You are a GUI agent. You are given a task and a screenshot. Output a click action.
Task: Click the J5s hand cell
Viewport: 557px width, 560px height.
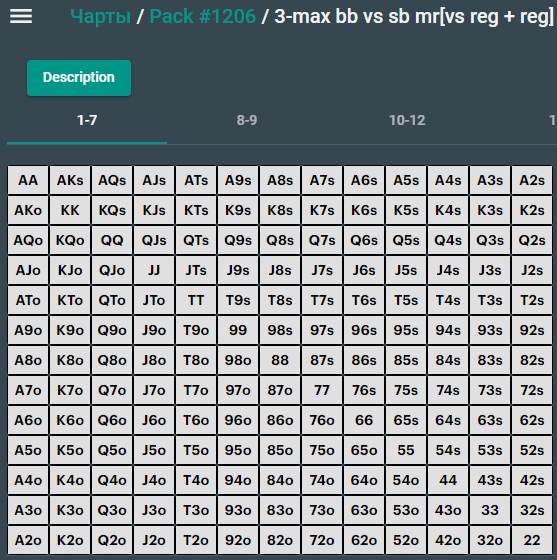[406, 270]
